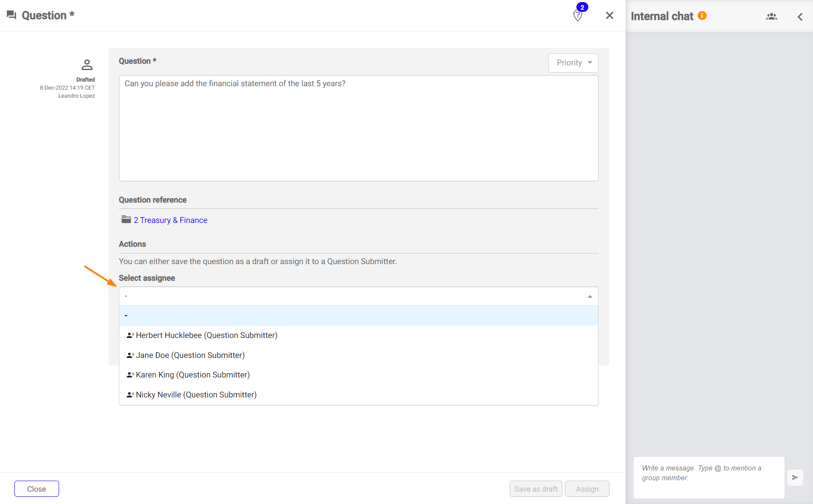Click the speech bubble icon next to Question title

point(11,15)
